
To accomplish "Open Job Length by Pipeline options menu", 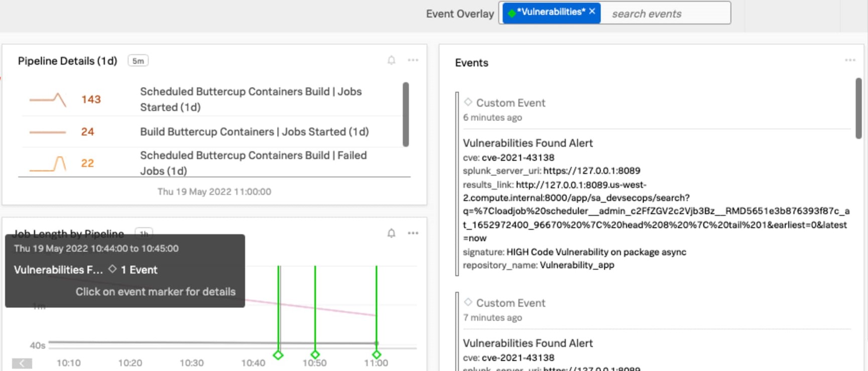I will pyautogui.click(x=413, y=233).
